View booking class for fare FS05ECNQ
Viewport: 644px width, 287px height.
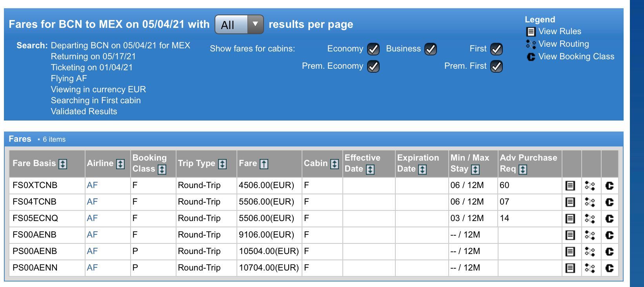(609, 219)
